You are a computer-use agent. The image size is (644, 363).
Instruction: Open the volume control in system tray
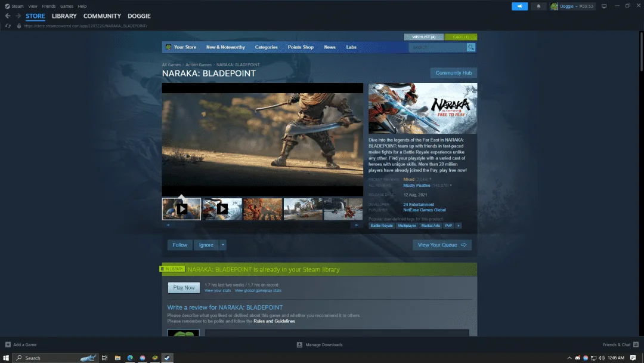click(602, 358)
